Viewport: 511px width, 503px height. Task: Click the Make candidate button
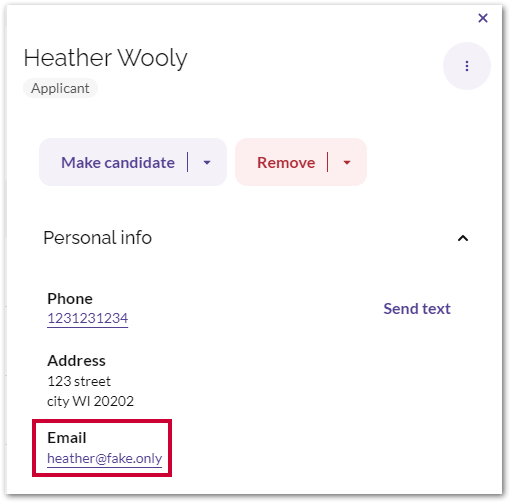coord(118,162)
